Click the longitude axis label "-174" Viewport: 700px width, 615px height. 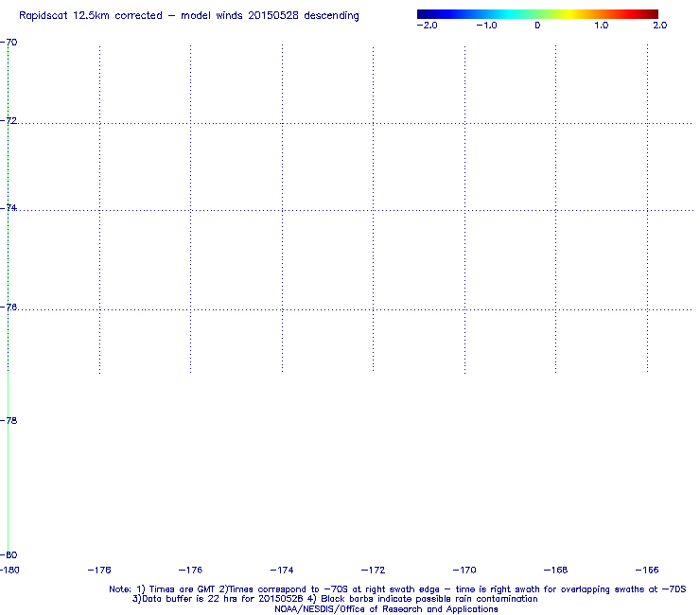click(x=282, y=571)
